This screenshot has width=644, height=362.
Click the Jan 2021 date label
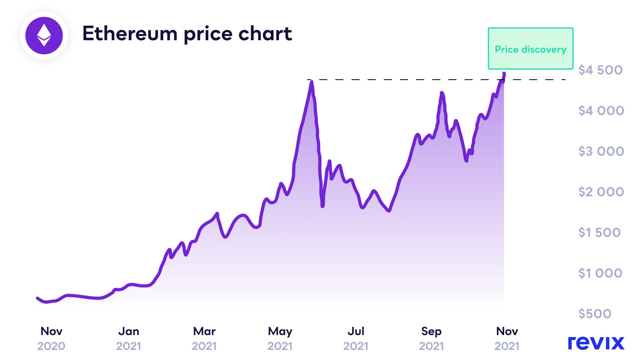coord(129,338)
